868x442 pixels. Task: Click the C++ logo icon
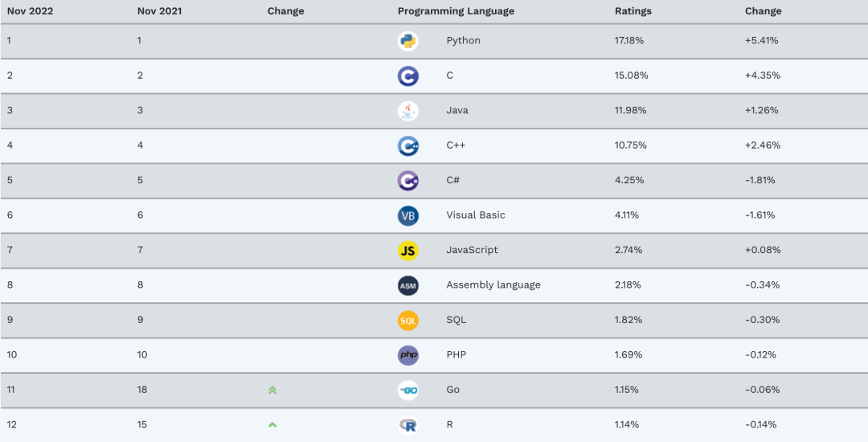coord(407,145)
